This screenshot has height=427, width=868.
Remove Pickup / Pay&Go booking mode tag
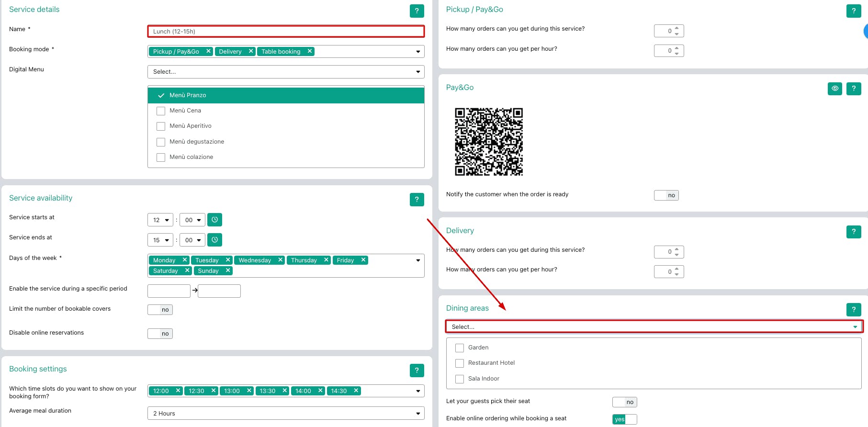[208, 51]
